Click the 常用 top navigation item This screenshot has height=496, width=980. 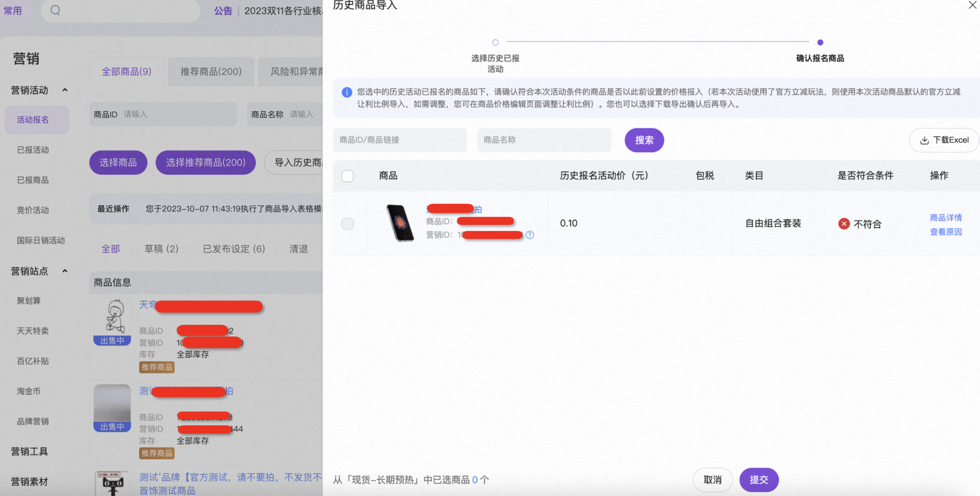tap(13, 10)
